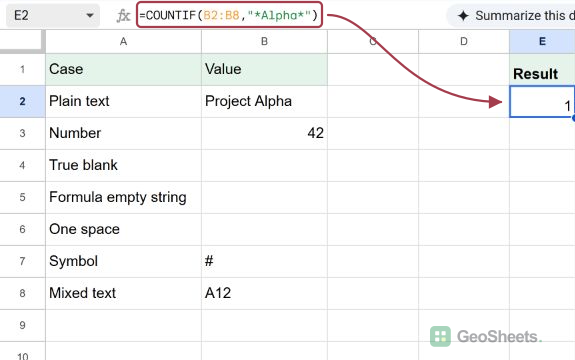Click cell containing 'Mixed text'
Screen dimensions: 575x360
tap(123, 293)
